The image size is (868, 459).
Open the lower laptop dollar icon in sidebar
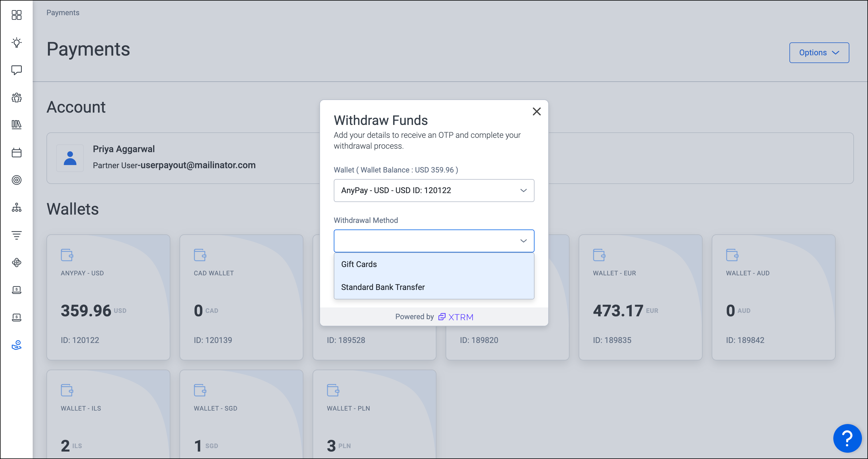(17, 317)
